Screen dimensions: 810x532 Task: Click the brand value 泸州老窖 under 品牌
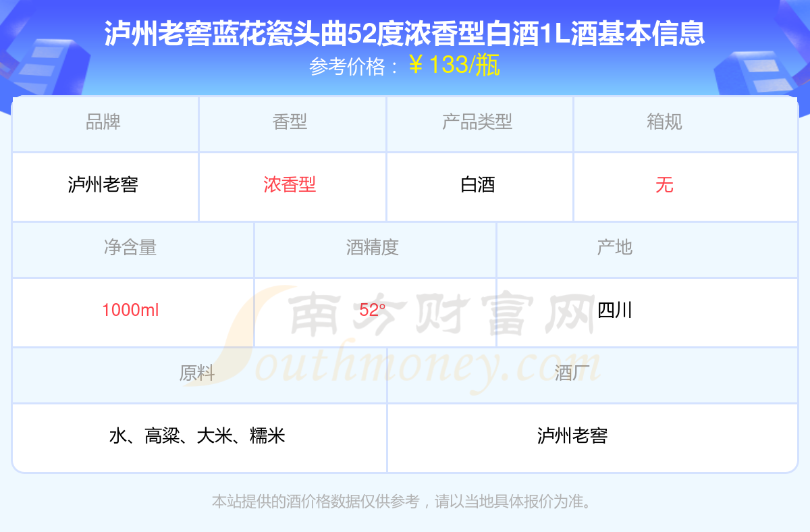(103, 184)
